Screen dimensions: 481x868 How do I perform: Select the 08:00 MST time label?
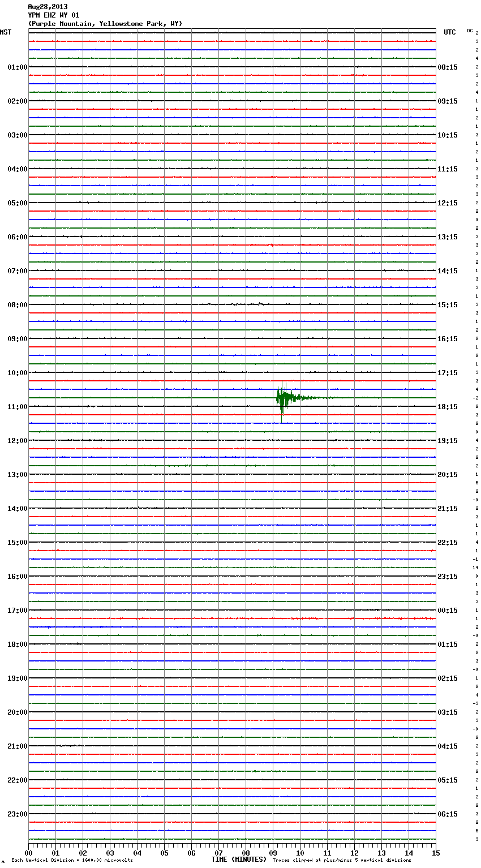(x=18, y=305)
